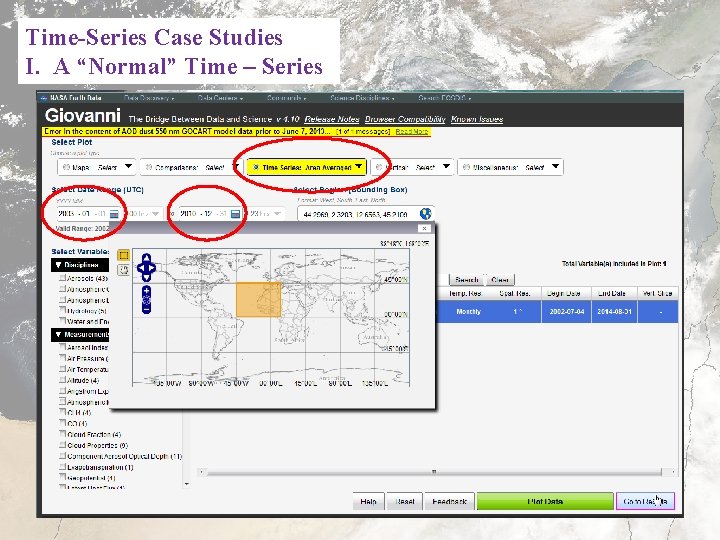Check the Geopotential checkbox
720x540 pixels.
point(62,478)
